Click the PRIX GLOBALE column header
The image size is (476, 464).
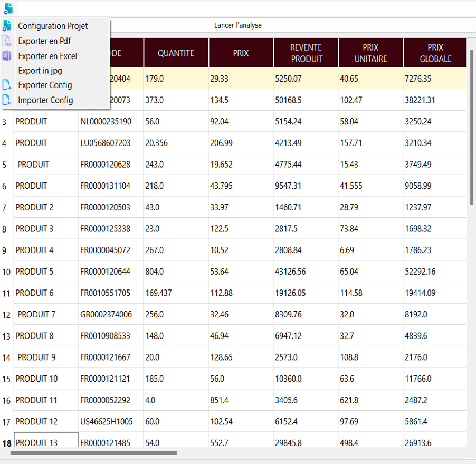point(435,53)
